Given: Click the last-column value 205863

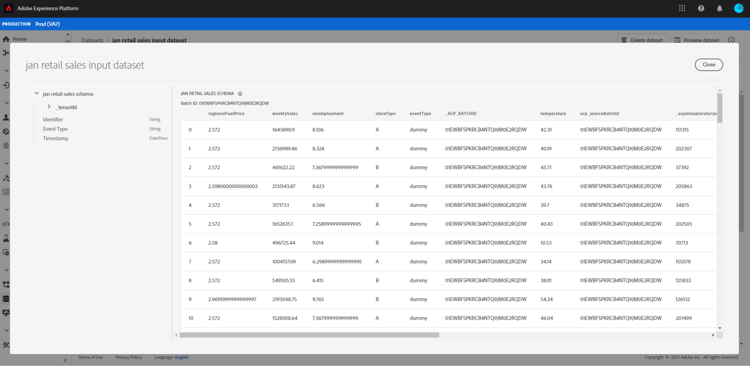Looking at the screenshot, I should pos(684,186).
